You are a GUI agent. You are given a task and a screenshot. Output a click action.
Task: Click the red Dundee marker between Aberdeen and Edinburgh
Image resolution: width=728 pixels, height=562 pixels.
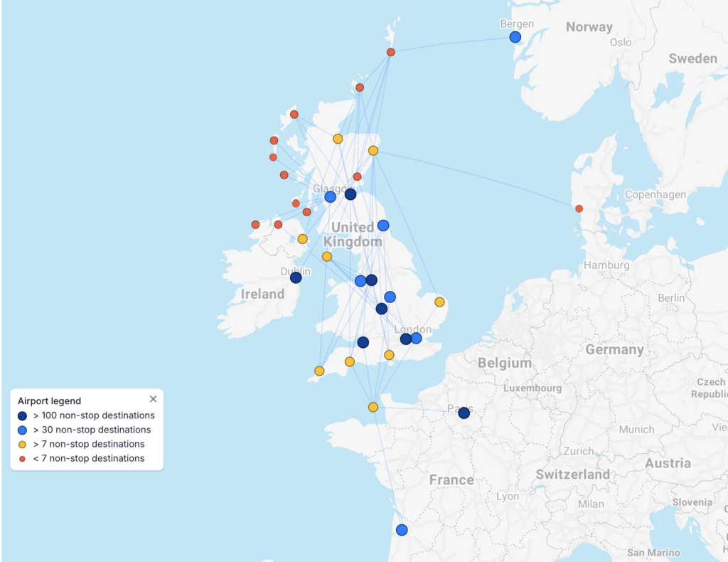click(x=357, y=176)
